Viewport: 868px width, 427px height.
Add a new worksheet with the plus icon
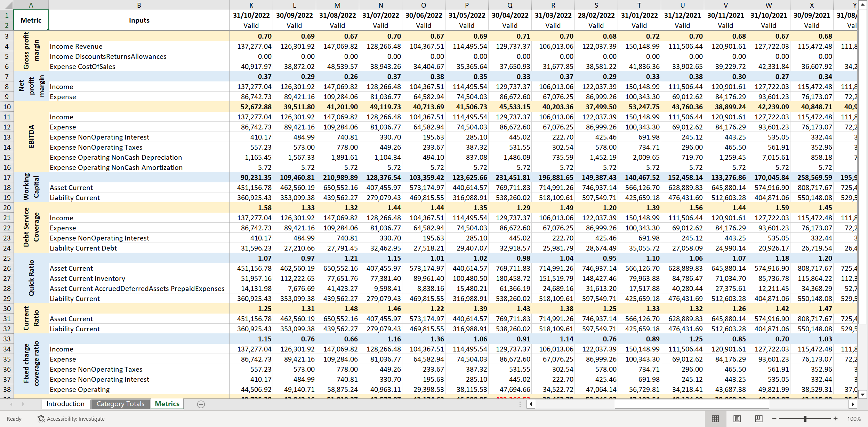(201, 404)
